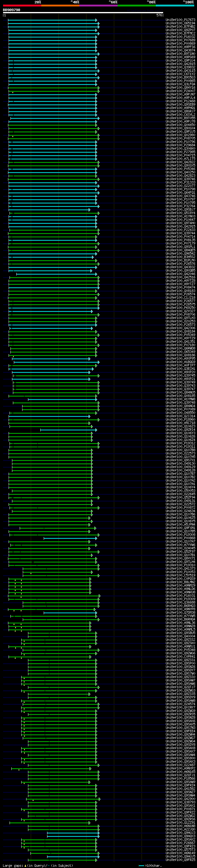
Task: Select the UniRef100_P18960 label
Action: coord(180,419)
